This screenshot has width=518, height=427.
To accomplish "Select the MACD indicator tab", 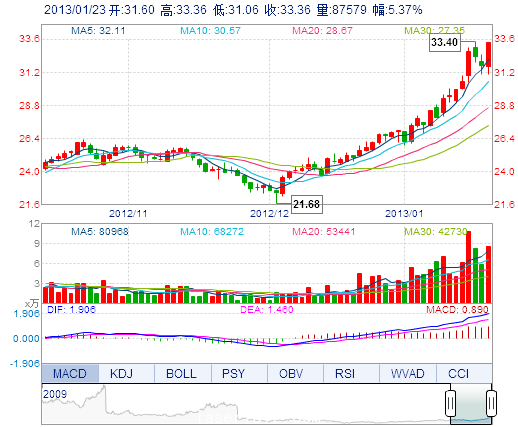I will (x=70, y=373).
